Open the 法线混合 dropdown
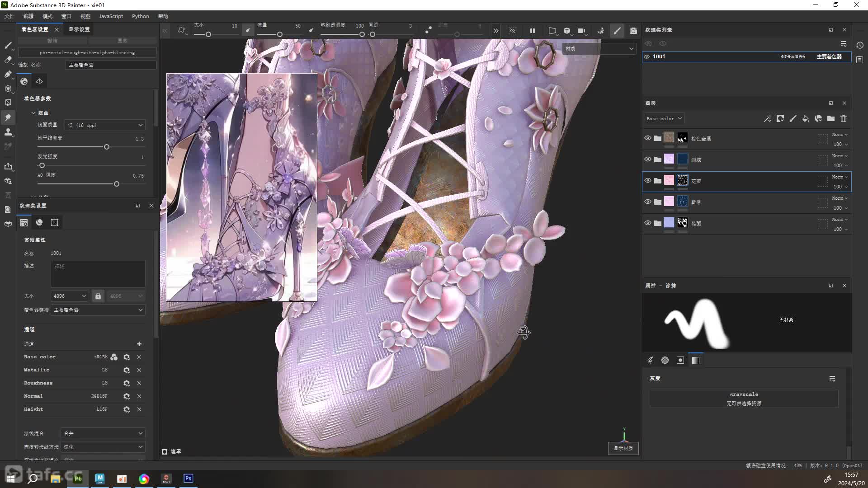The height and width of the screenshot is (488, 868). [103, 433]
